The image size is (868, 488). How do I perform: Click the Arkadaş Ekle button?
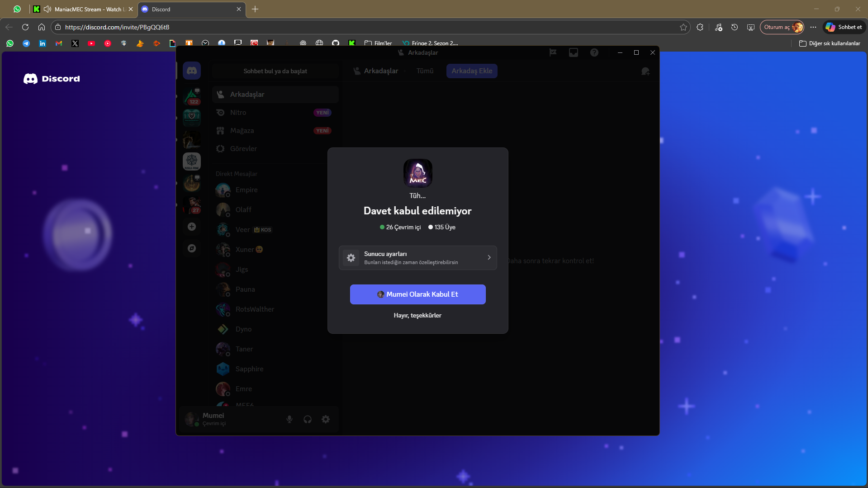472,71
